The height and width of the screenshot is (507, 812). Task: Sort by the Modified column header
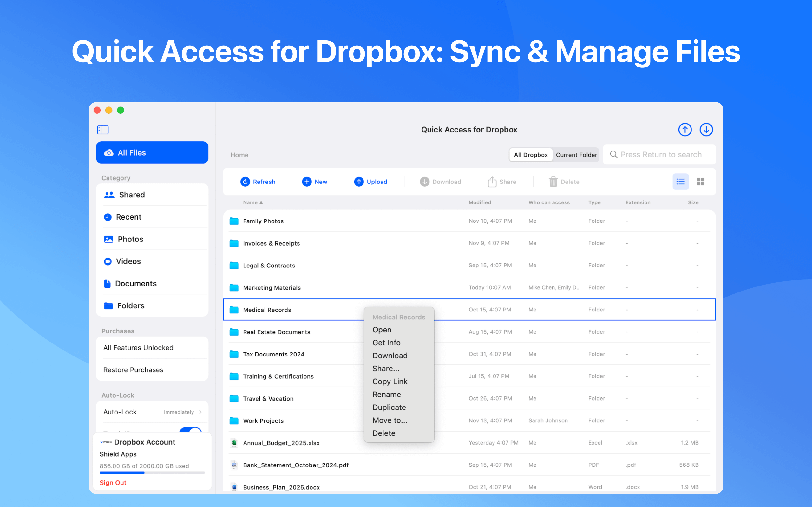pos(480,202)
